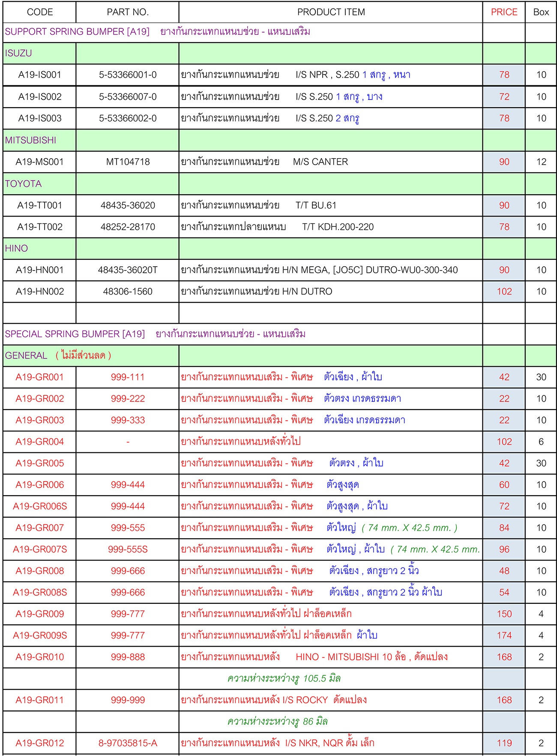
Task: Click code cell A19-GR006
Action: click(x=40, y=485)
